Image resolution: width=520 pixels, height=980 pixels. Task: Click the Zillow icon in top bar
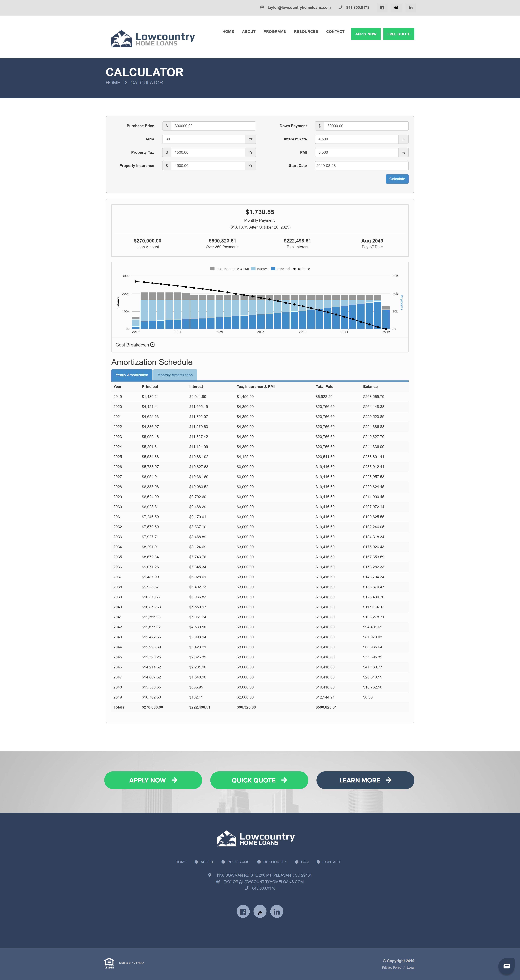[396, 8]
